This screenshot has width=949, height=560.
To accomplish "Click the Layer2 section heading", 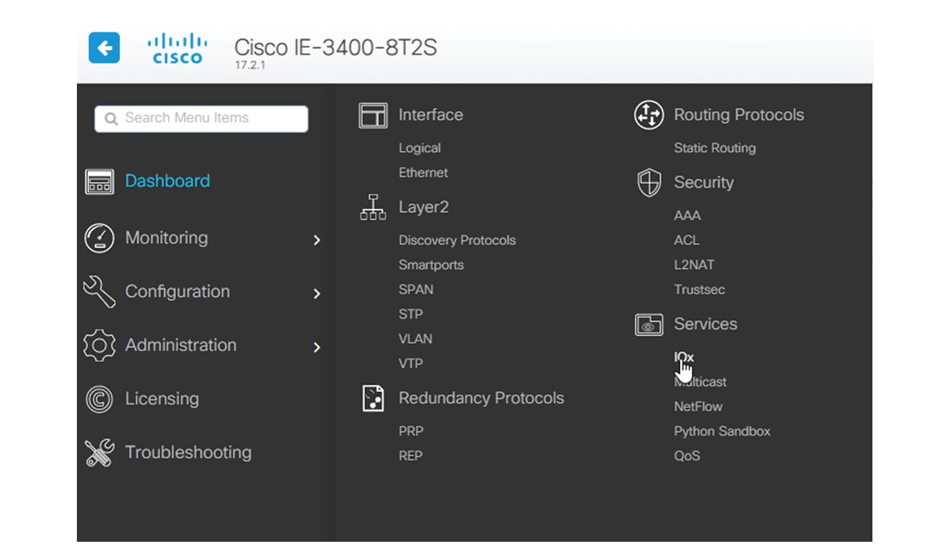I will 424,207.
